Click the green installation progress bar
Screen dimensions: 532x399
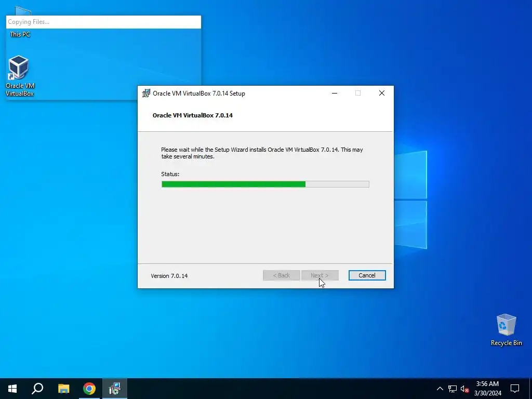tap(265, 184)
